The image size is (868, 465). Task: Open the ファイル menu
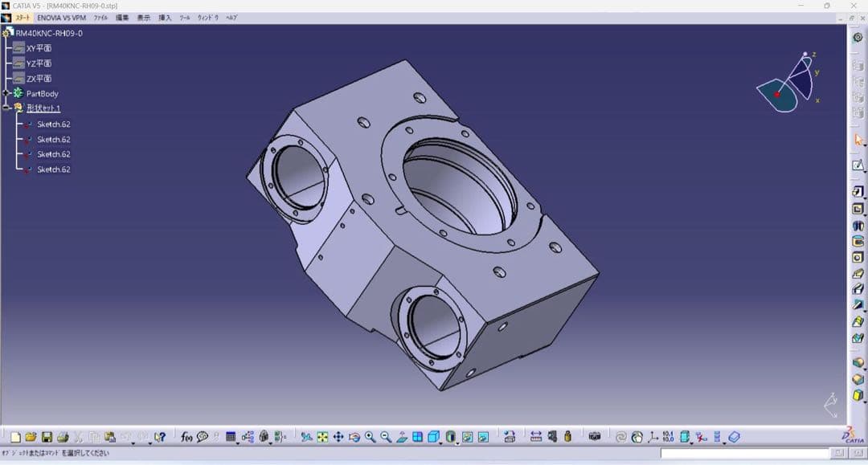click(x=100, y=17)
